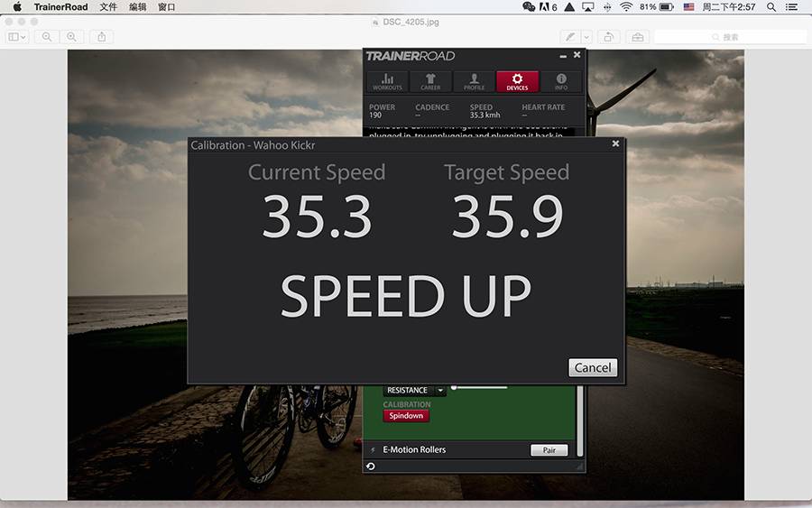Open the input source flag menu
812x508 pixels.
coord(688,6)
